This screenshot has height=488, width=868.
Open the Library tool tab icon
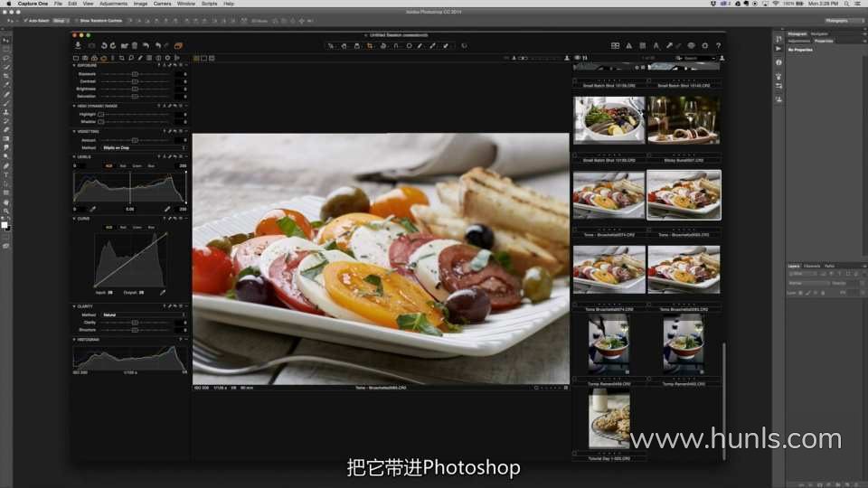coord(76,58)
